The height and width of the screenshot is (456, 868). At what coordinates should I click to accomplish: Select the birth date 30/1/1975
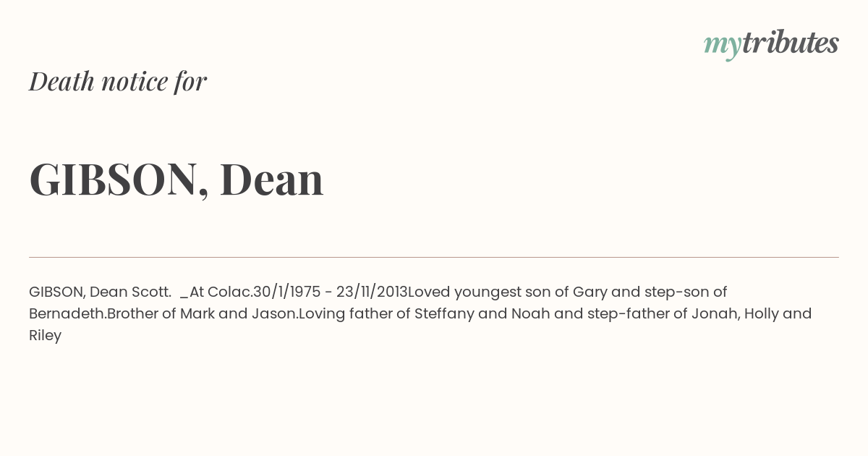(x=286, y=292)
